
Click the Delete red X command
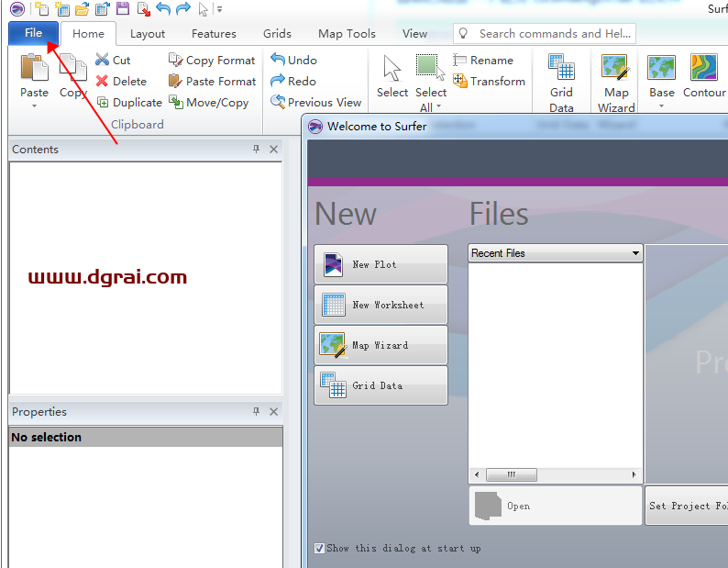coord(121,81)
